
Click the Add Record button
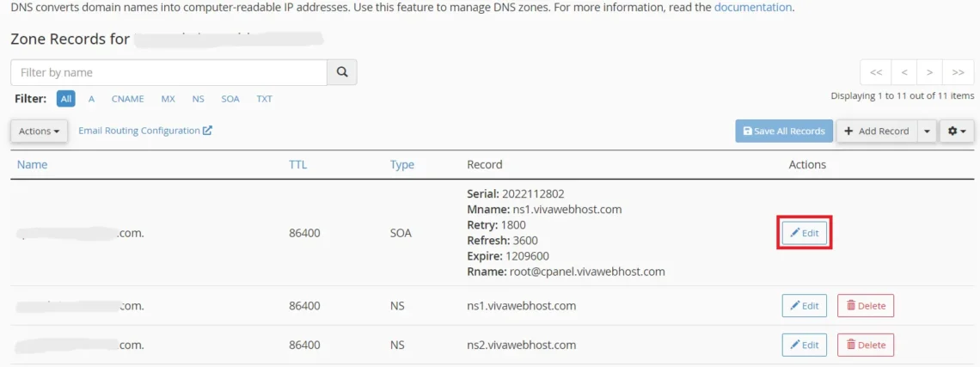(877, 132)
